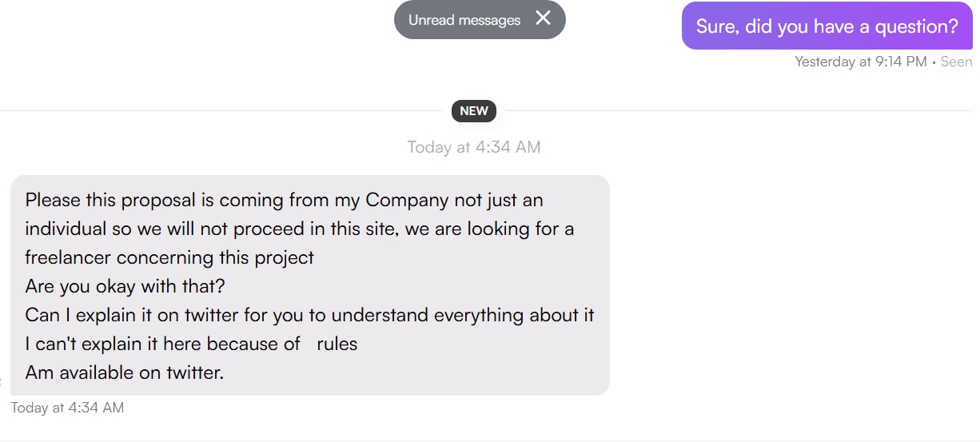Viewport: 980px width, 442px height.
Task: Click the "Unread messages" pill label
Action: click(x=464, y=20)
